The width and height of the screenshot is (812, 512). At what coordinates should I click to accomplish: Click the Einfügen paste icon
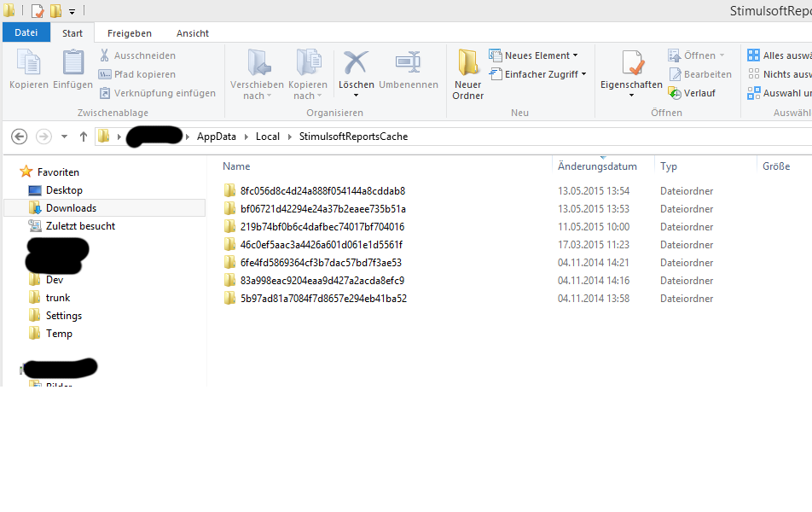73,62
